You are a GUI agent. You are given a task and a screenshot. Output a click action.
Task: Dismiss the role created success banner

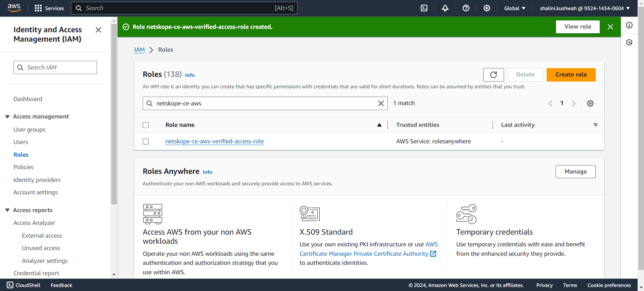click(x=610, y=27)
